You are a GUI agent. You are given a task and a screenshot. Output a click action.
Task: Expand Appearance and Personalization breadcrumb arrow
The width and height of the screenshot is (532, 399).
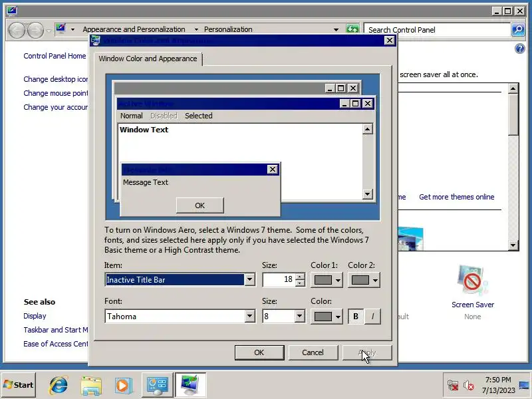[196, 29]
